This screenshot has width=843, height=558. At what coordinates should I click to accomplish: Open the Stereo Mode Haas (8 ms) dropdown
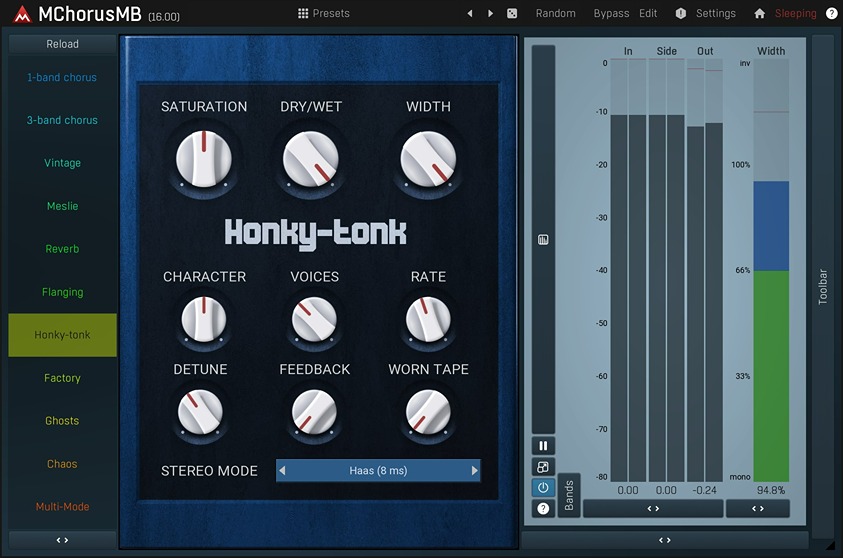point(378,470)
